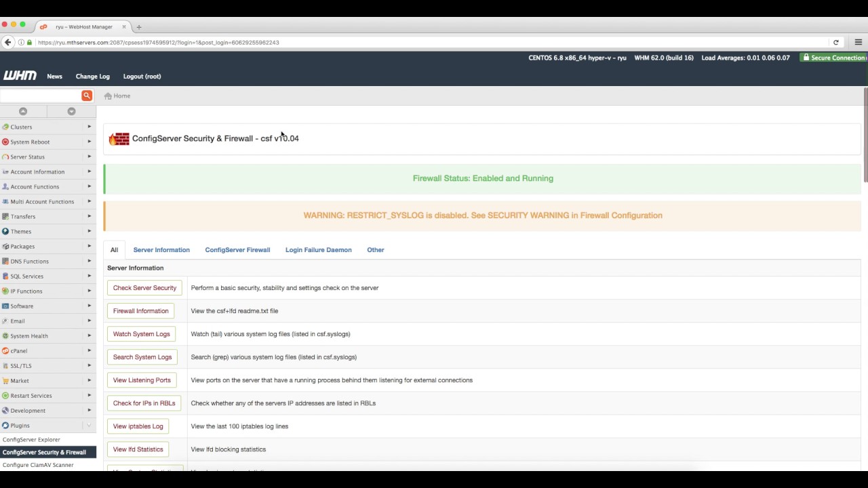868x488 pixels.
Task: Switch to the Login Failure Daemon tab
Action: click(318, 249)
